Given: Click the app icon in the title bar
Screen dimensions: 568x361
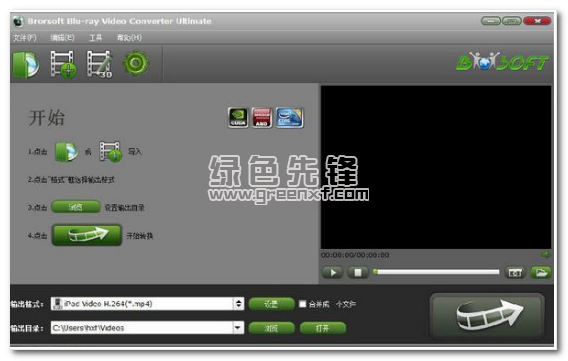Looking at the screenshot, I should [x=18, y=21].
